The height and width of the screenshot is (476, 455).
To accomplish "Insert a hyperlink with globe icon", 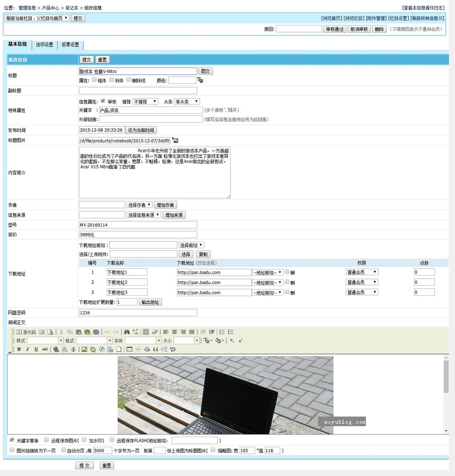I will click(56, 349).
